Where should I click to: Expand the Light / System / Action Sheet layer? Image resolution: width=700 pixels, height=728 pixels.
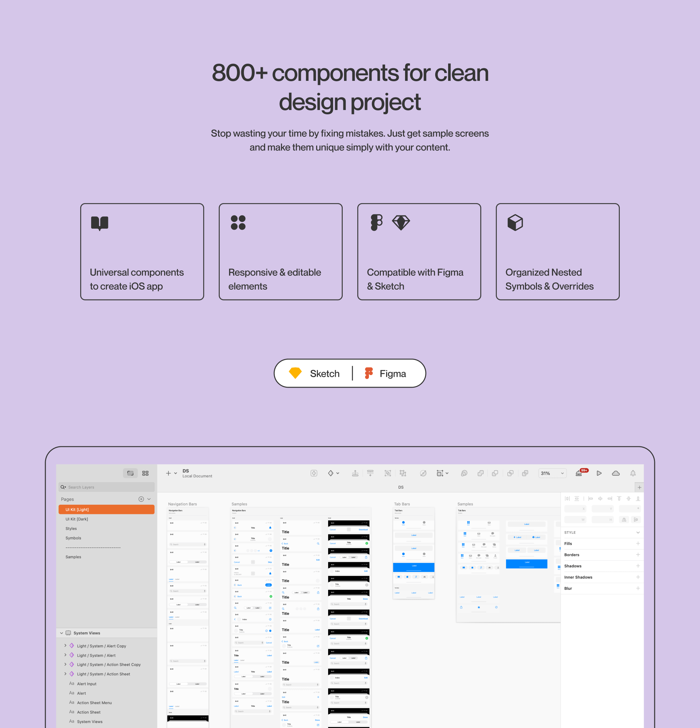point(65,674)
